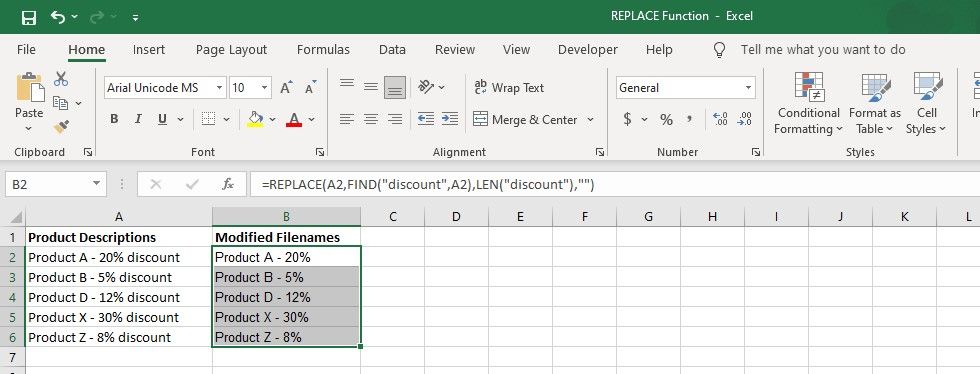Expand the Paste options arrow
Image resolution: width=980 pixels, height=374 pixels.
tap(29, 129)
